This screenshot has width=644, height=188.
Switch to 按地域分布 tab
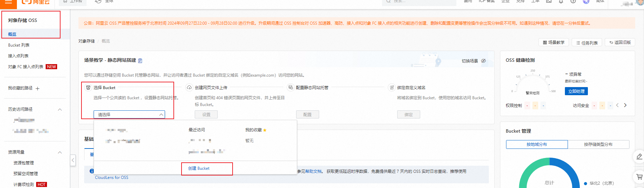(537, 144)
